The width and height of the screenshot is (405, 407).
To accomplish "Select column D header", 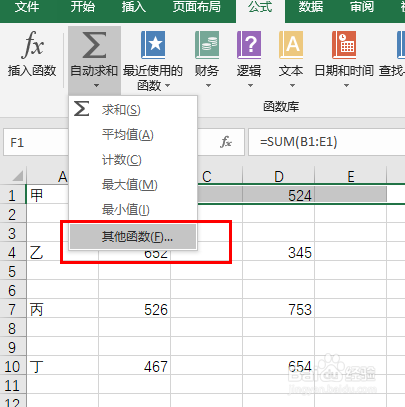I will pyautogui.click(x=279, y=176).
